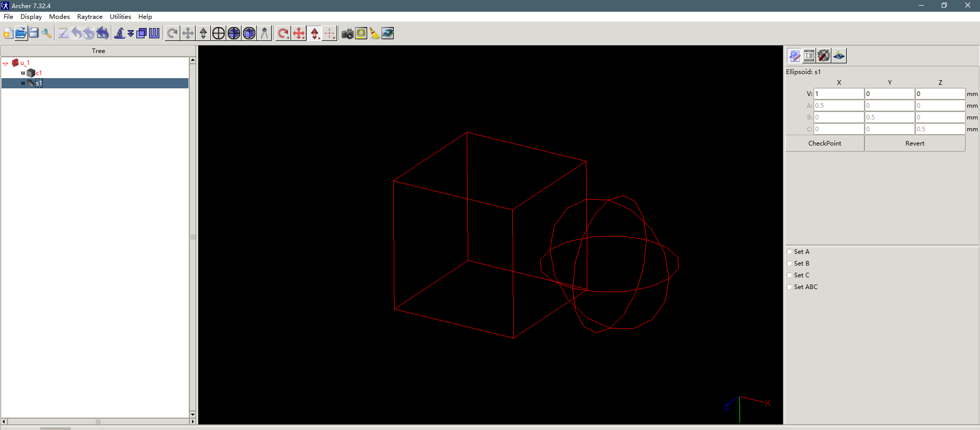980x430 pixels.
Task: Click the V row X input field
Action: pos(839,94)
